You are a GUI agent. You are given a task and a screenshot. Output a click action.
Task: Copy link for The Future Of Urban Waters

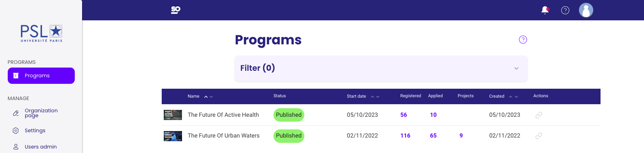(539, 136)
